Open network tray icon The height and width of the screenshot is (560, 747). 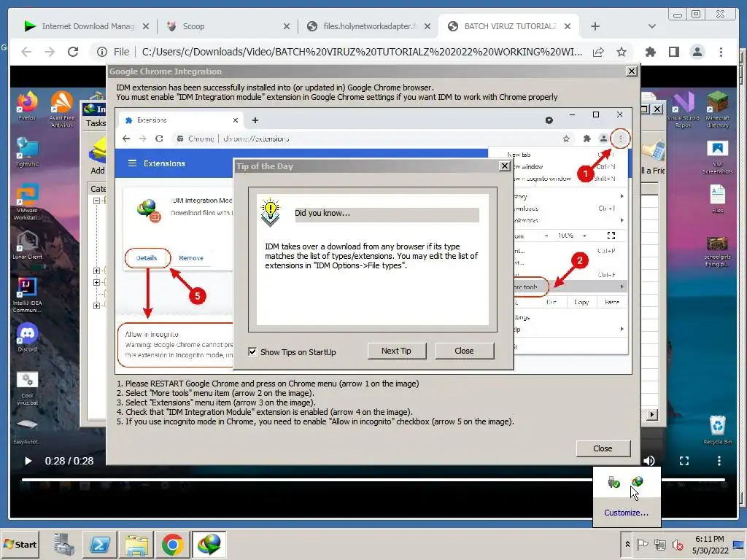pyautogui.click(x=659, y=544)
